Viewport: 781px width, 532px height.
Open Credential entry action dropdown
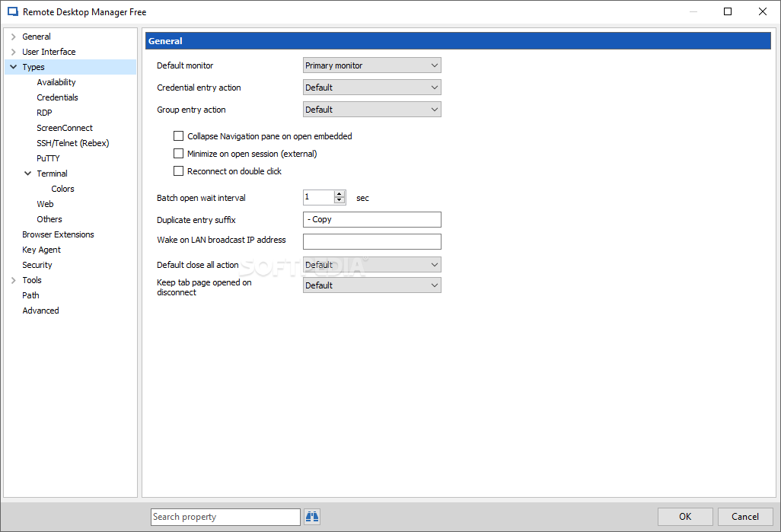pos(372,88)
